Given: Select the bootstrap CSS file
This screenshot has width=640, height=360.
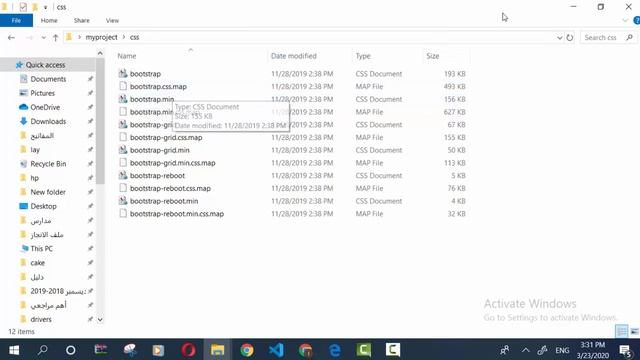Looking at the screenshot, I should [145, 74].
